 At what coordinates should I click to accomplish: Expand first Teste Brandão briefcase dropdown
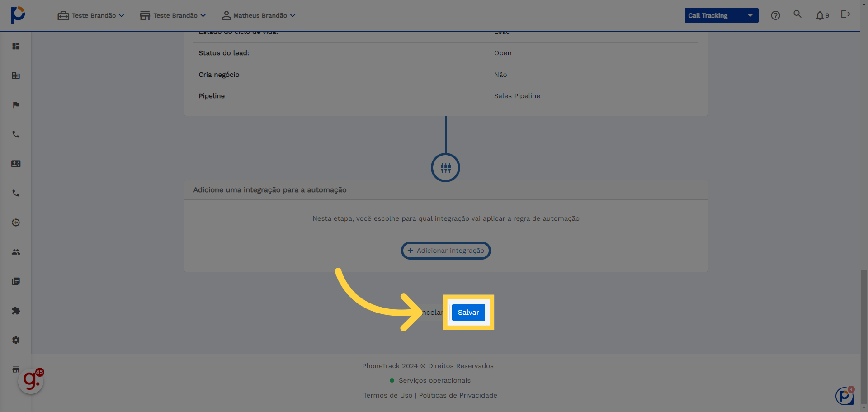[91, 15]
